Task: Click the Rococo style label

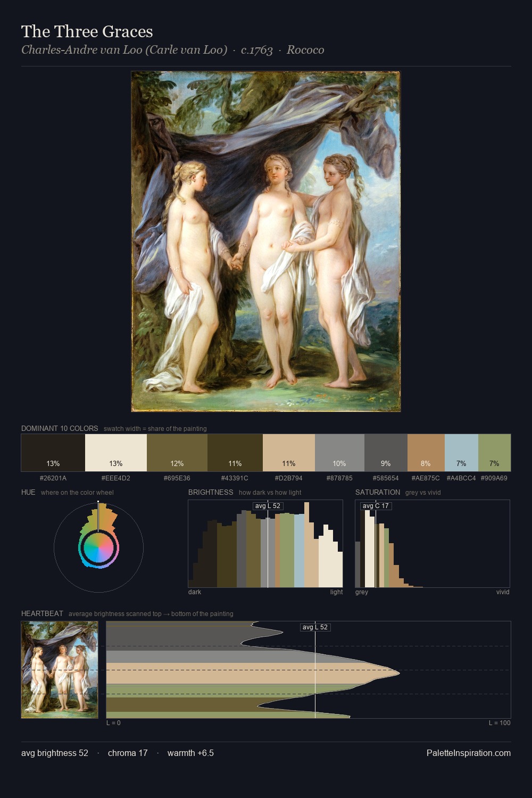Action: [305, 50]
